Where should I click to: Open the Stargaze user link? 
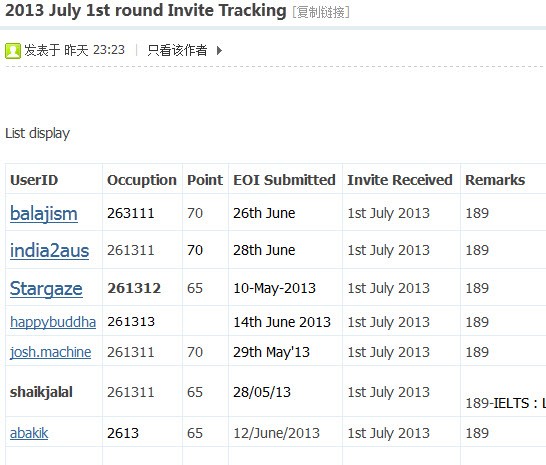46,289
